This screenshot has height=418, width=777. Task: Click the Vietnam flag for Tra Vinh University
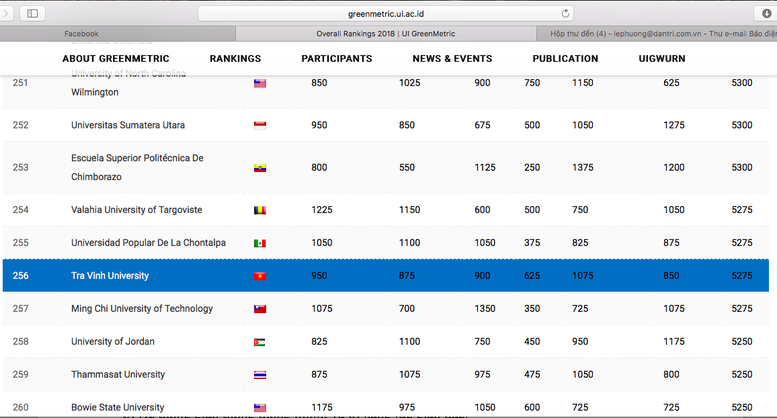tap(260, 276)
